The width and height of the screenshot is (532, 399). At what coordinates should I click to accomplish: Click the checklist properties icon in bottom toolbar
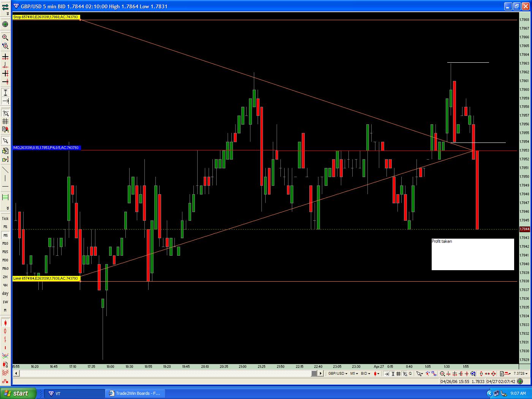[x=502, y=374]
